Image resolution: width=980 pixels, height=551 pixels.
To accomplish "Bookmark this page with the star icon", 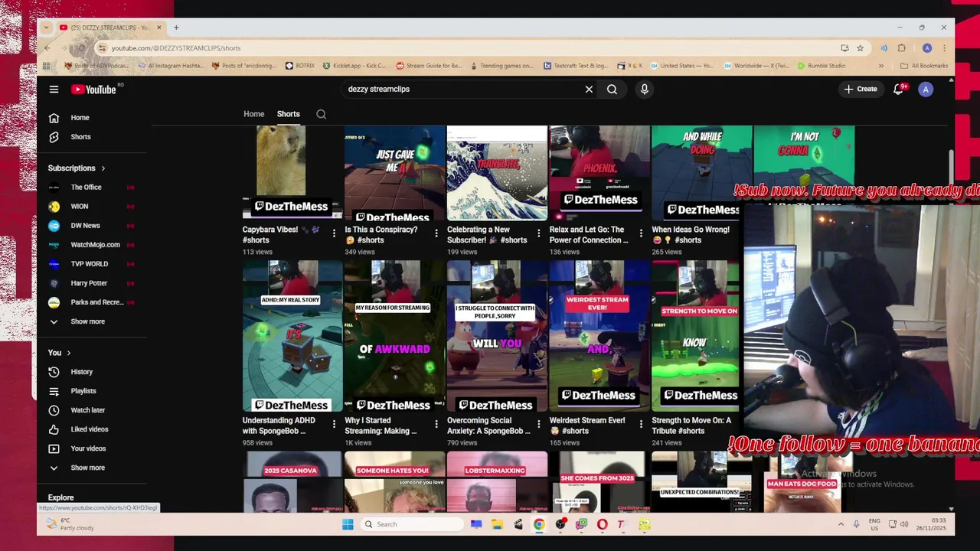I will [x=860, y=47].
